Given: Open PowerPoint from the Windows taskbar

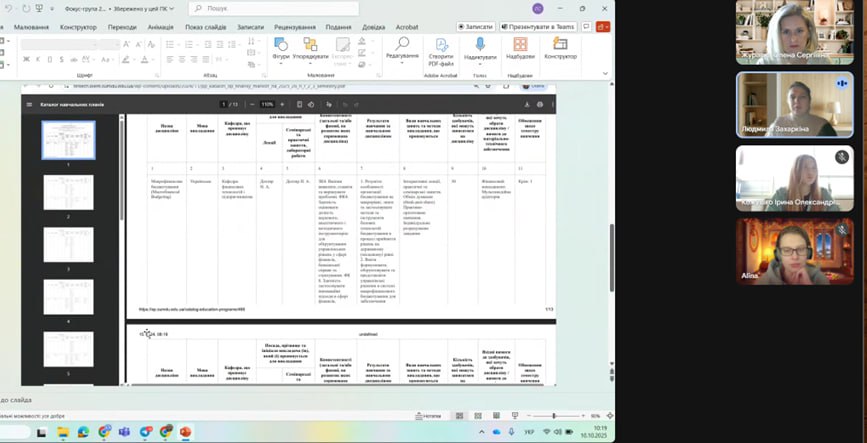Looking at the screenshot, I should [185, 431].
